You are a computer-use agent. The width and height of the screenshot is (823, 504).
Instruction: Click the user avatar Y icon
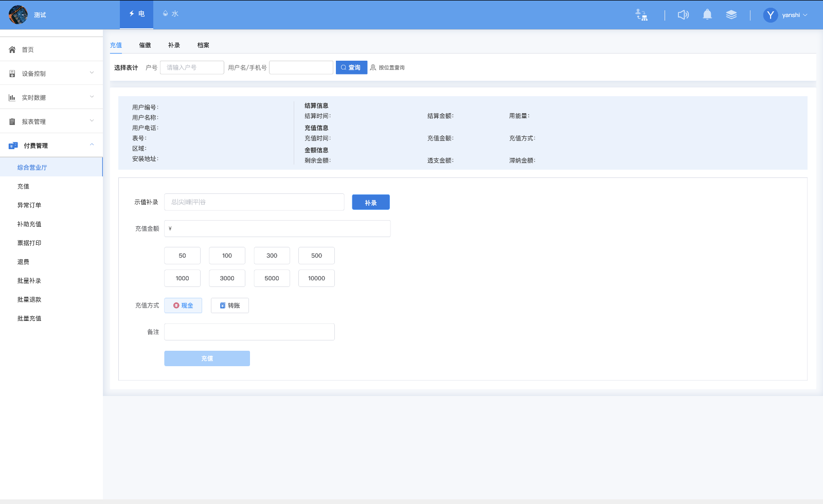tap(770, 15)
